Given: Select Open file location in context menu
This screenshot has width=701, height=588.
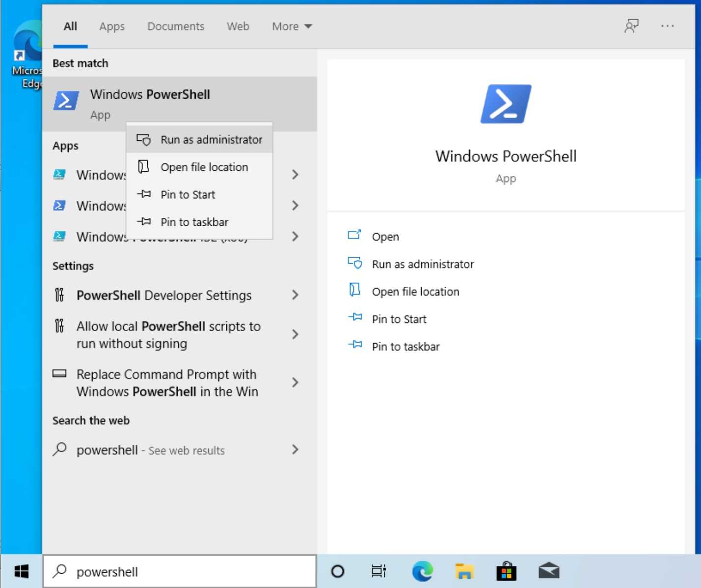Looking at the screenshot, I should [204, 167].
